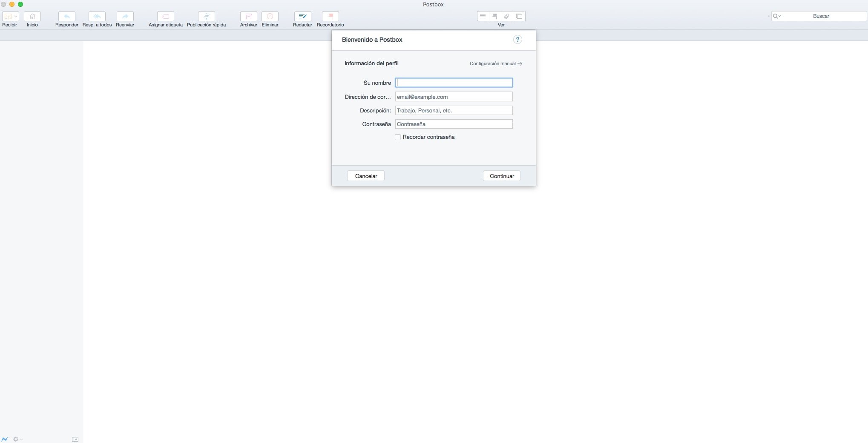Viewport: 868px width, 443px height.
Task: Click the Responder reply icon
Action: (67, 16)
